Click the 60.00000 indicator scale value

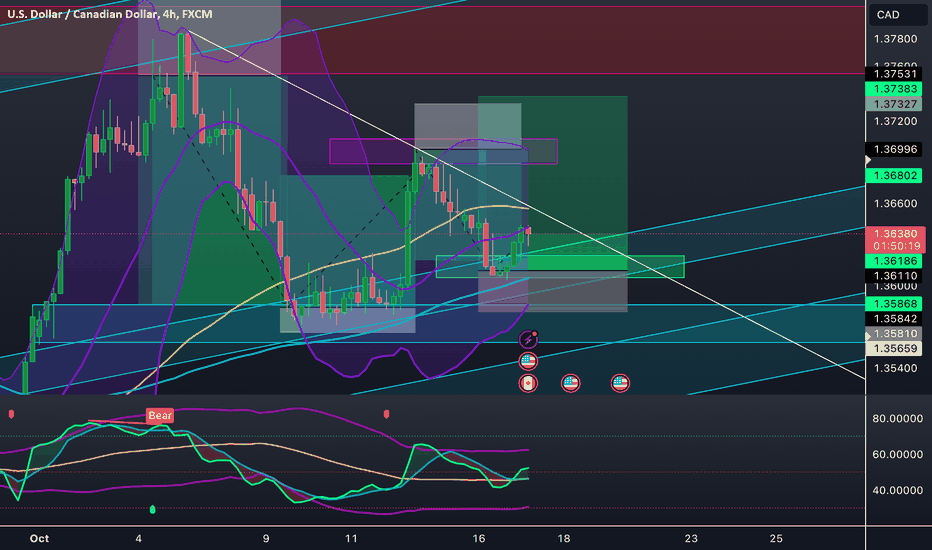click(898, 455)
